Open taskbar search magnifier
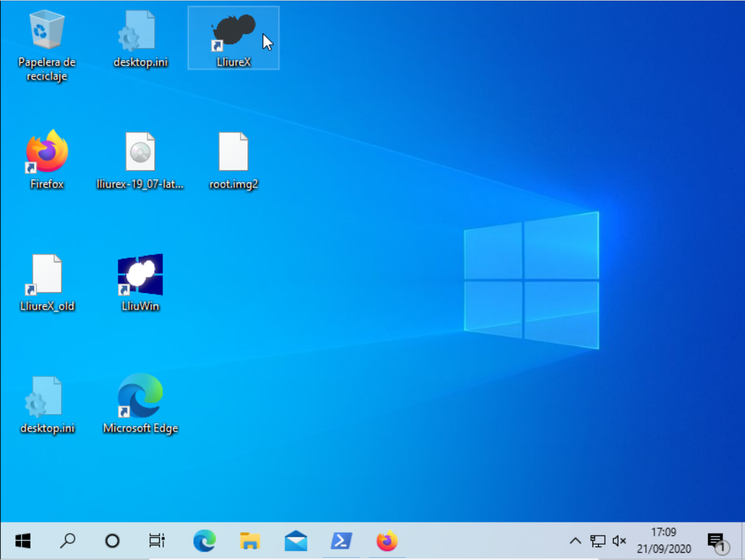The image size is (745, 560). point(67,541)
